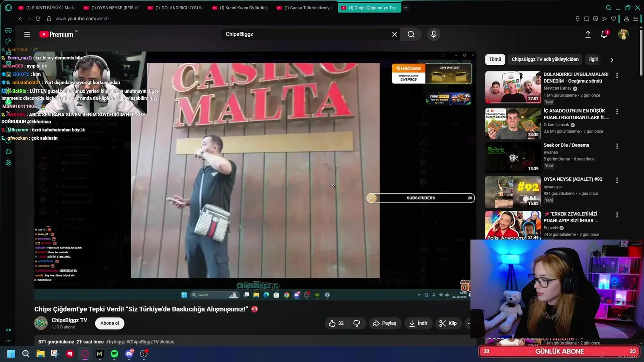Start voice search with microphone icon
This screenshot has height=362, width=644.
[x=434, y=34]
